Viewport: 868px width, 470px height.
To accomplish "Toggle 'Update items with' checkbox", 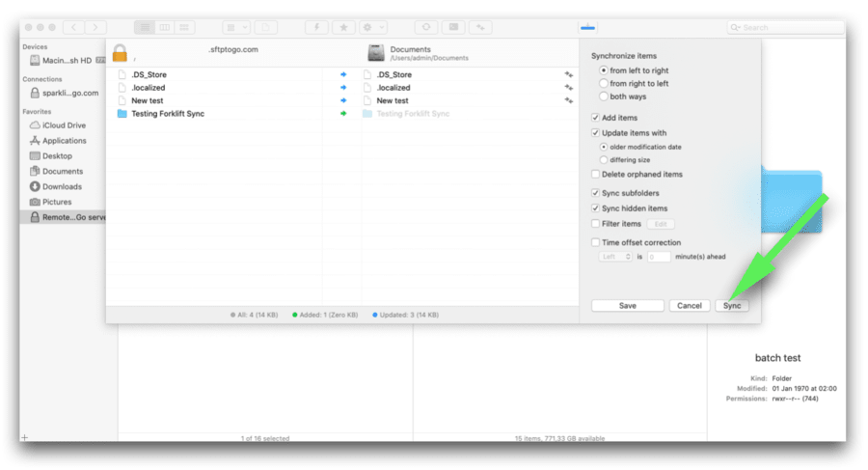I will click(x=596, y=133).
